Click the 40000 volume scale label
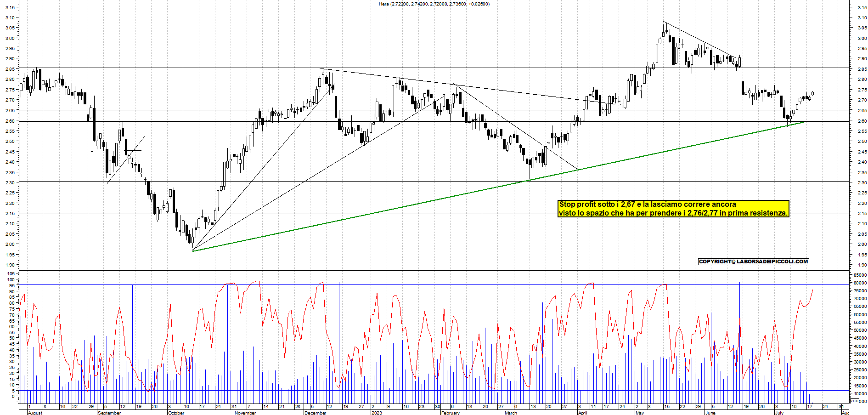Screen dimensions: 868x415 click(860, 346)
